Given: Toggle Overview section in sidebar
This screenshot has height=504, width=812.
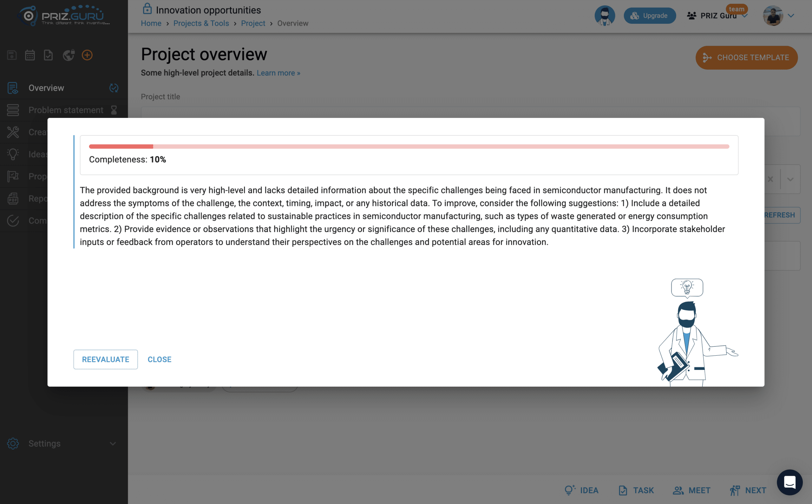Looking at the screenshot, I should click(x=46, y=88).
